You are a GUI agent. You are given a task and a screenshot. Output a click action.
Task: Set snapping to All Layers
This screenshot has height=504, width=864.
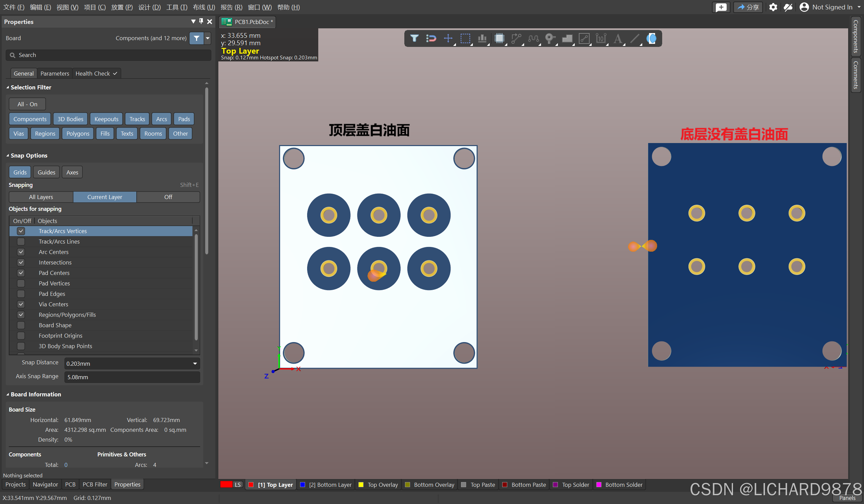tap(41, 197)
